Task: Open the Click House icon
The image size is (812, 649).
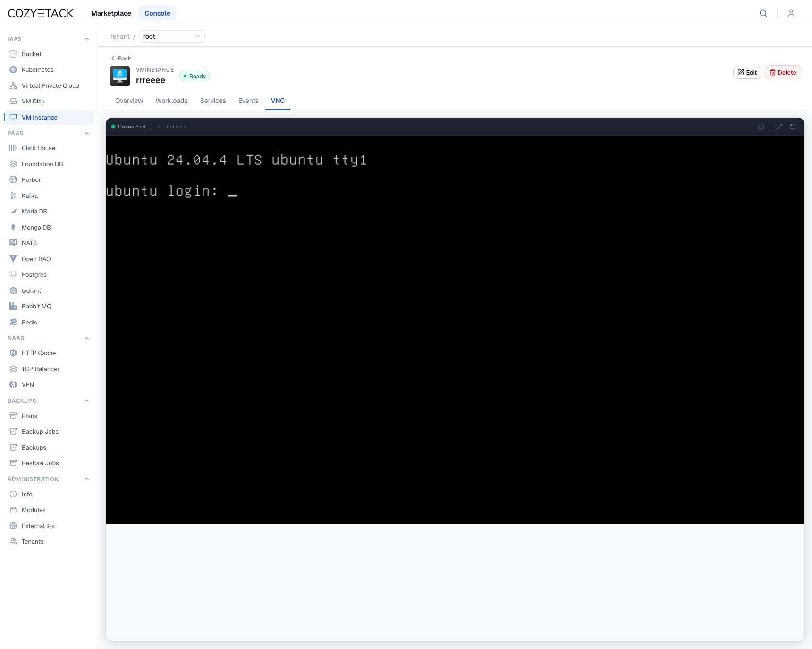Action: pos(13,148)
